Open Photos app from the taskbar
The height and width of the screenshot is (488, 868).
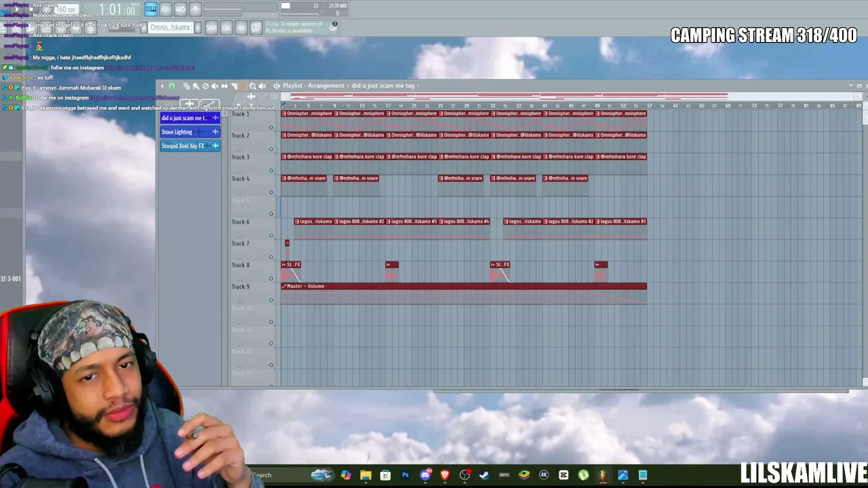click(623, 475)
